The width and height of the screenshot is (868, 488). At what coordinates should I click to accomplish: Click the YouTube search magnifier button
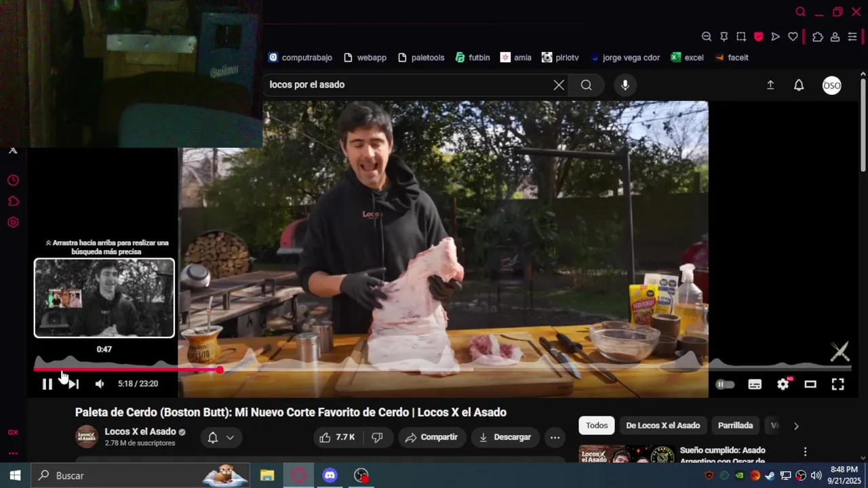click(x=587, y=85)
